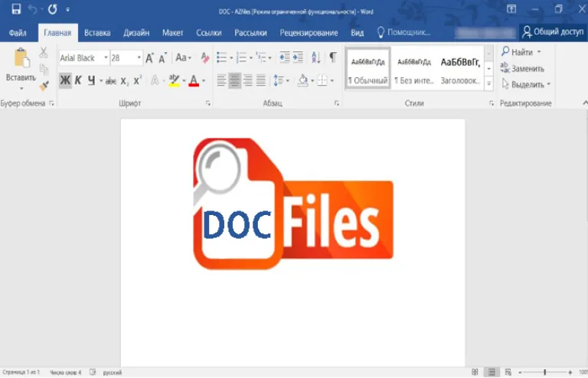588x378 pixels.
Task: Click the Общий доступ share button
Action: [553, 32]
